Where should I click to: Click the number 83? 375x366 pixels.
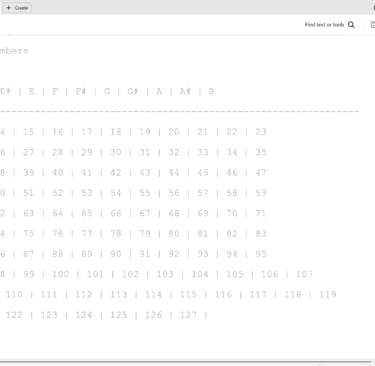261,234
